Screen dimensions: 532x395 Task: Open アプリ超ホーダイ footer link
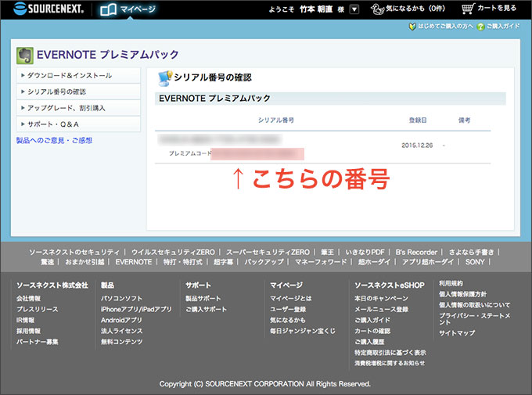click(428, 262)
